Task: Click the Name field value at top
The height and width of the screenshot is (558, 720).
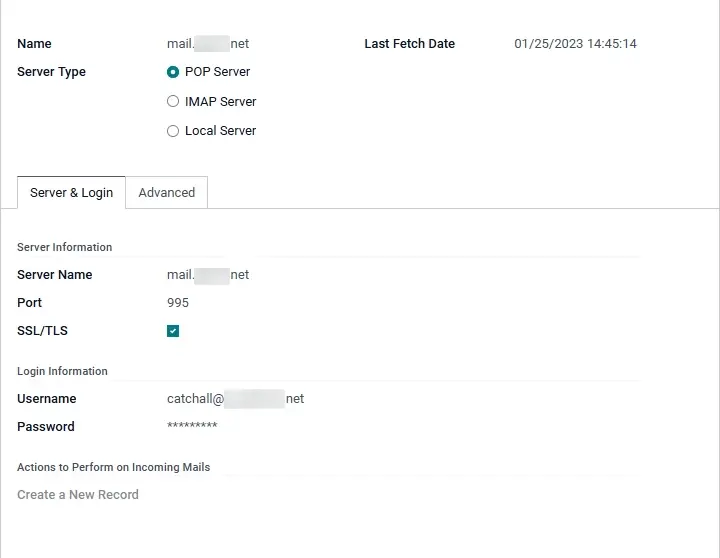Action: [x=208, y=44]
